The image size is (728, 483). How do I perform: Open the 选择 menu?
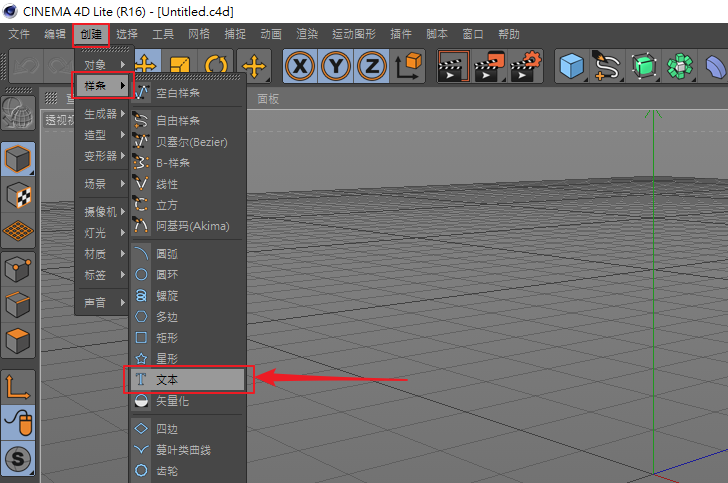(x=127, y=34)
